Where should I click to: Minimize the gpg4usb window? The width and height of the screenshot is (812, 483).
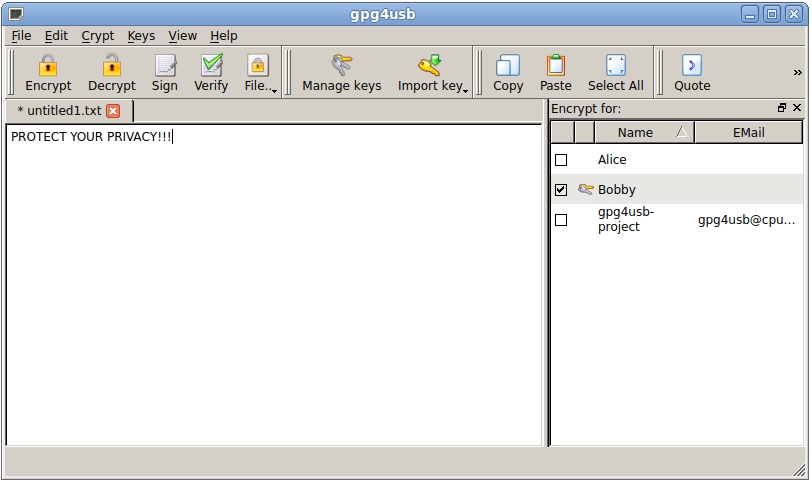(x=749, y=14)
